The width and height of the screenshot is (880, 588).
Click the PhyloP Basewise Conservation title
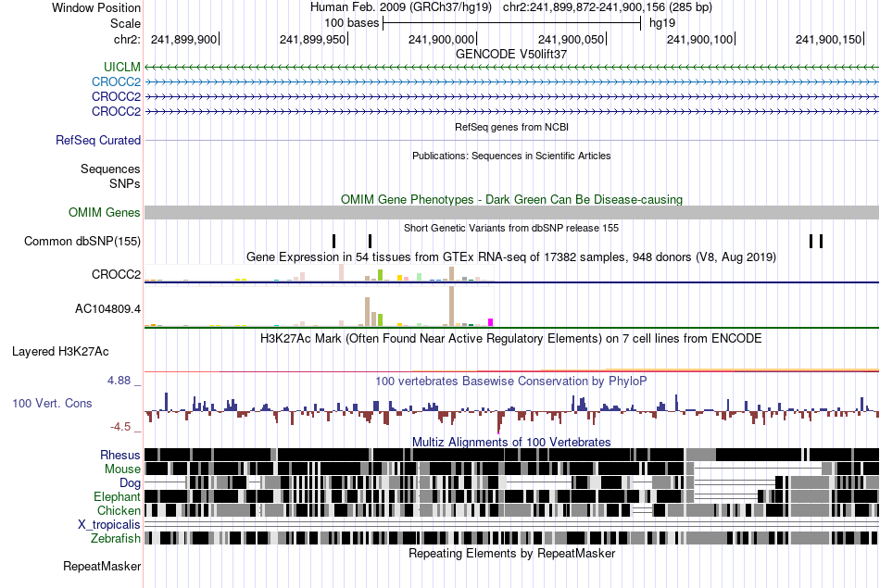(511, 382)
